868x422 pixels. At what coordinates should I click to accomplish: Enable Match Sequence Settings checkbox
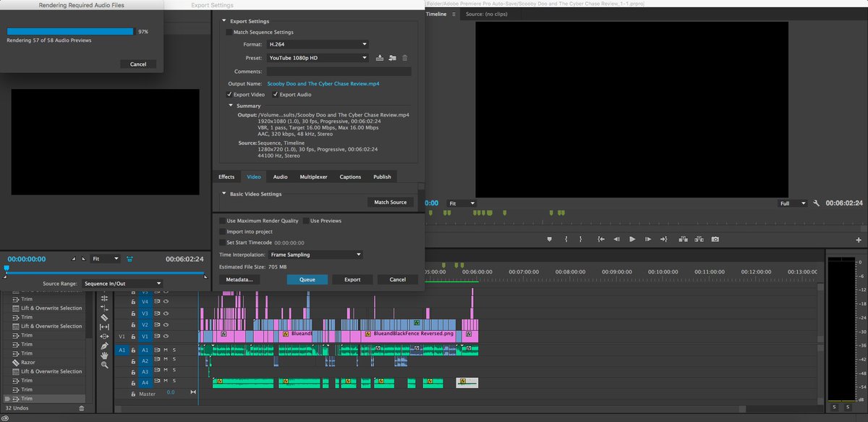(x=229, y=33)
